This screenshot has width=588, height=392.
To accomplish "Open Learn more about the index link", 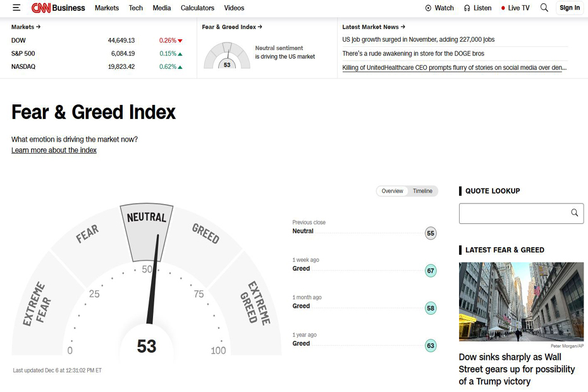I will pyautogui.click(x=54, y=150).
